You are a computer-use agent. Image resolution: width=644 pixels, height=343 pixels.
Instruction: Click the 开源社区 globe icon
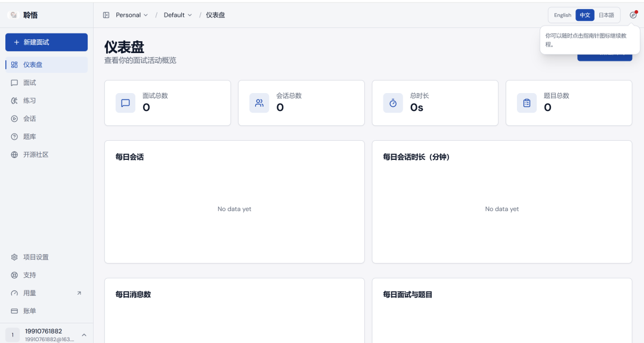pos(14,155)
